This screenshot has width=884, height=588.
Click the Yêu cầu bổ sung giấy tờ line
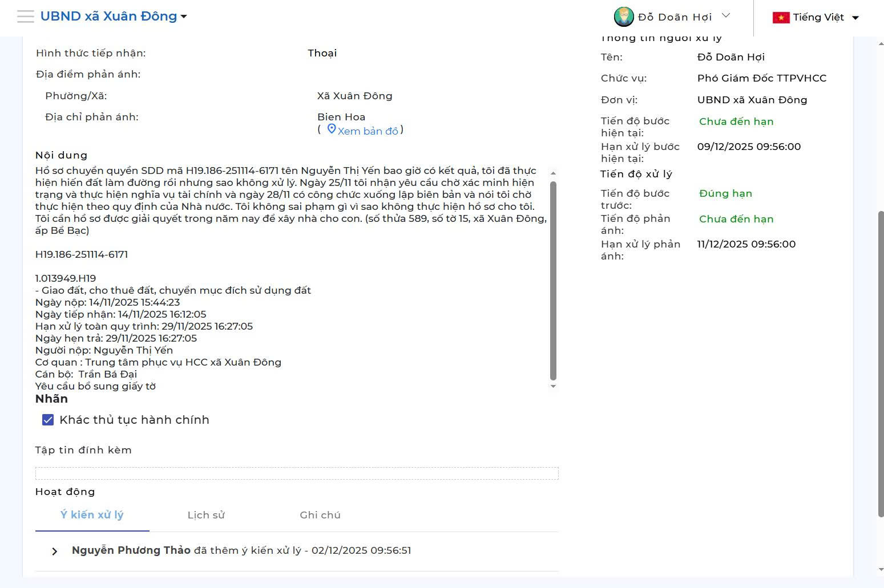point(95,386)
